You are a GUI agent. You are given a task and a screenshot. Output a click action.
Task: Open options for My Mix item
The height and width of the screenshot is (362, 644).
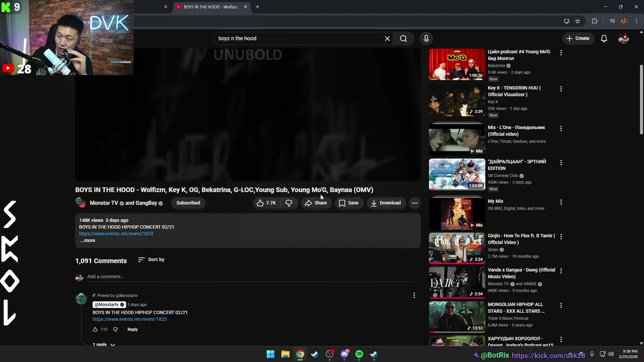coord(561,202)
